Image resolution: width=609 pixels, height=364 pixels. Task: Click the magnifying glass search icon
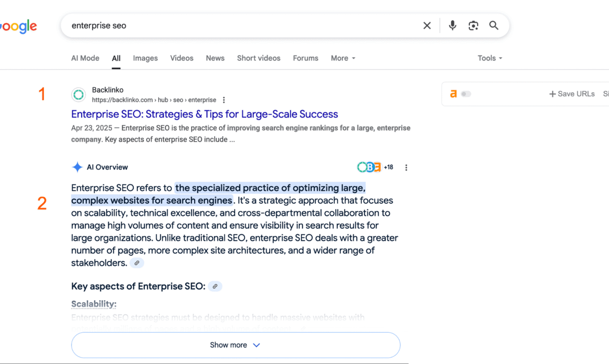click(x=493, y=25)
